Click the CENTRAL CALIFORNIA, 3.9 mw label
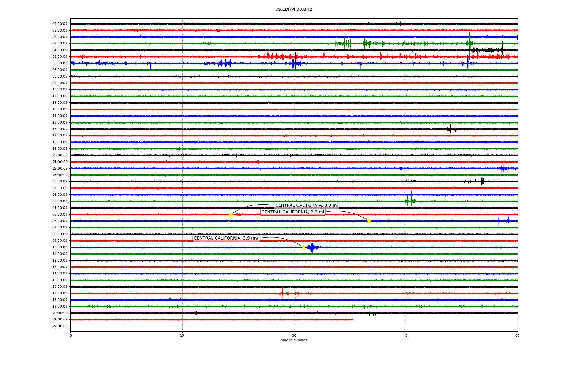 [x=226, y=238]
